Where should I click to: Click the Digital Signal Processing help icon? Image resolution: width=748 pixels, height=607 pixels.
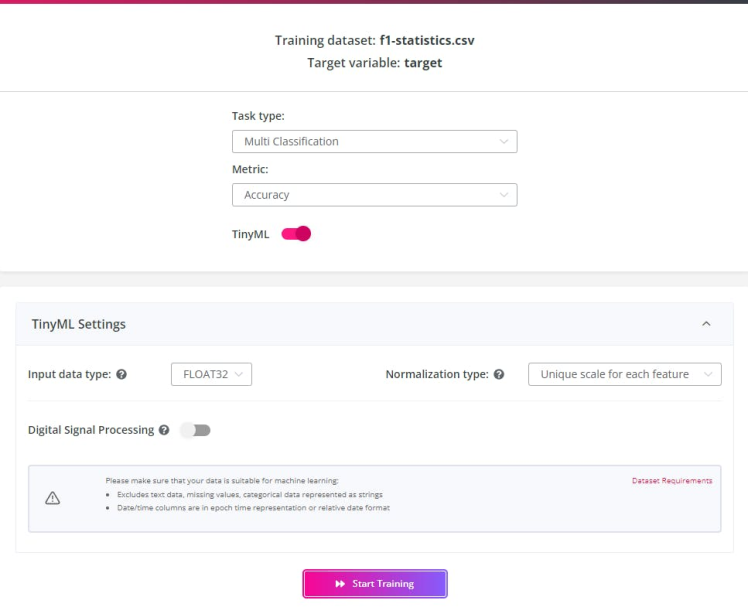point(164,430)
